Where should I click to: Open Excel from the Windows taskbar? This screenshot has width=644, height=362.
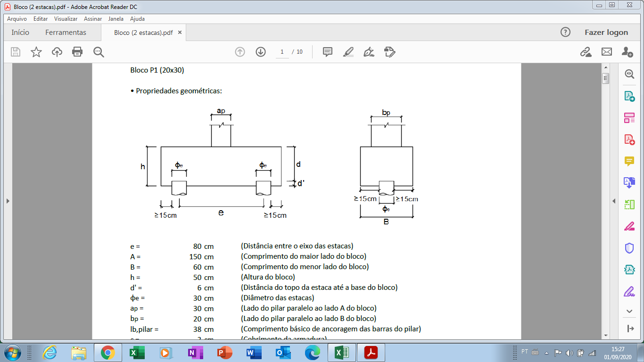pos(137,353)
